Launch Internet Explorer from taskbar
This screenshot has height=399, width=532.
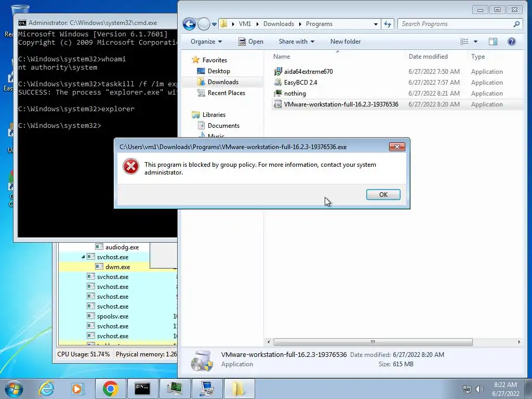[x=46, y=389]
